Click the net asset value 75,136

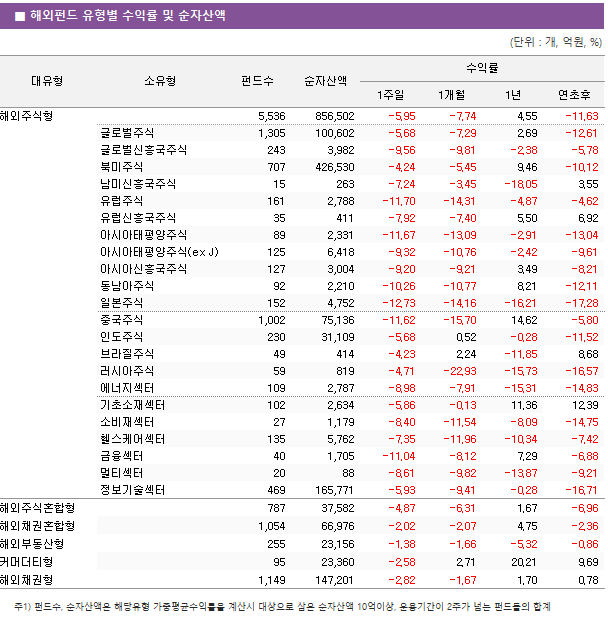click(338, 320)
